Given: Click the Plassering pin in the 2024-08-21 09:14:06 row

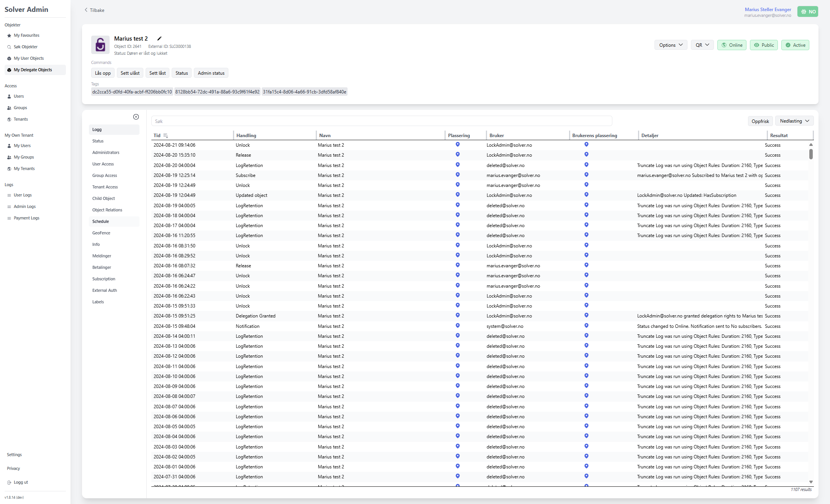Looking at the screenshot, I should pos(458,144).
